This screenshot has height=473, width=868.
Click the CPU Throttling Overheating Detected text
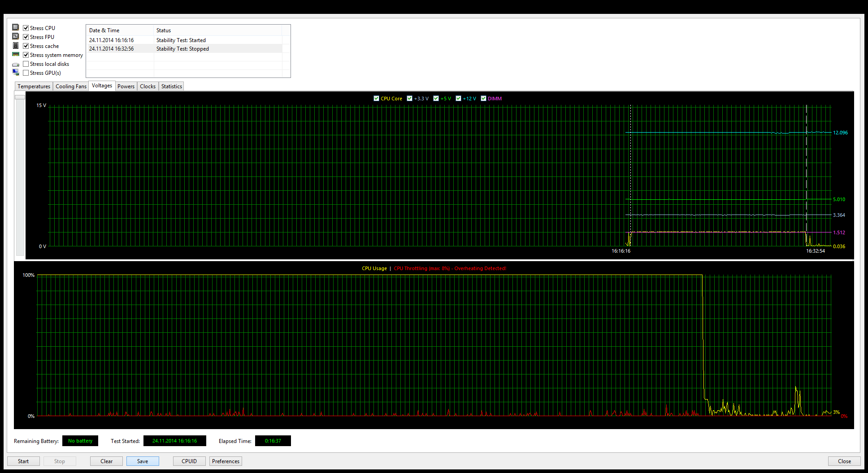pos(450,268)
